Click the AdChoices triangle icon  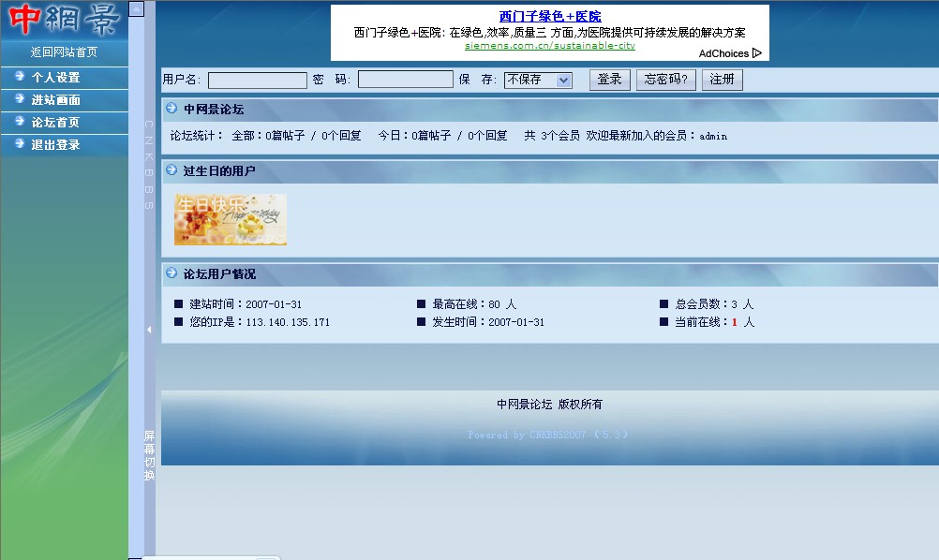tap(757, 52)
